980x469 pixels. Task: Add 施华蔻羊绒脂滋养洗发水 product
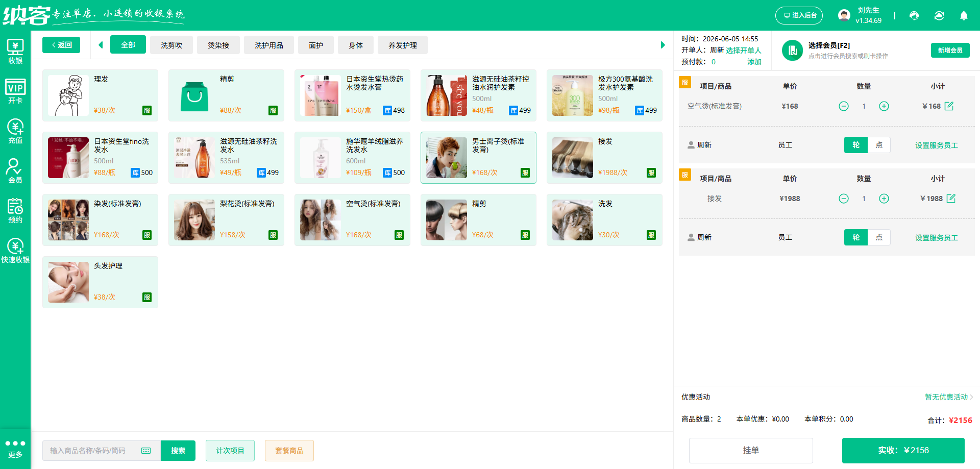pyautogui.click(x=352, y=158)
